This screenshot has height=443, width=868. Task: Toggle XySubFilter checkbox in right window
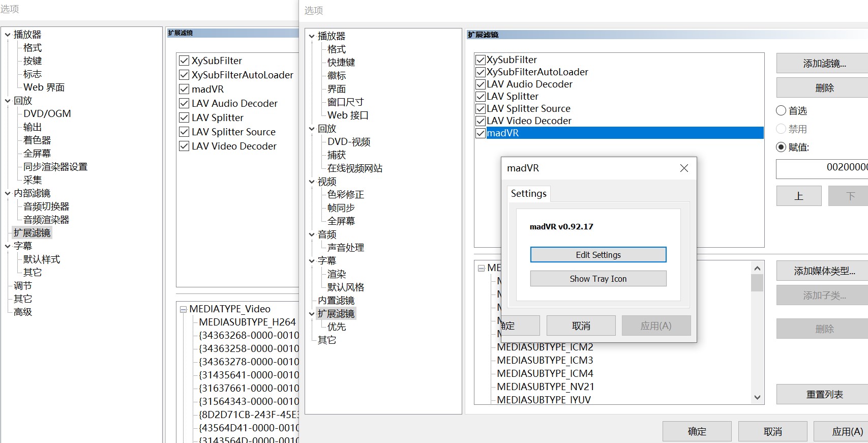tap(481, 60)
